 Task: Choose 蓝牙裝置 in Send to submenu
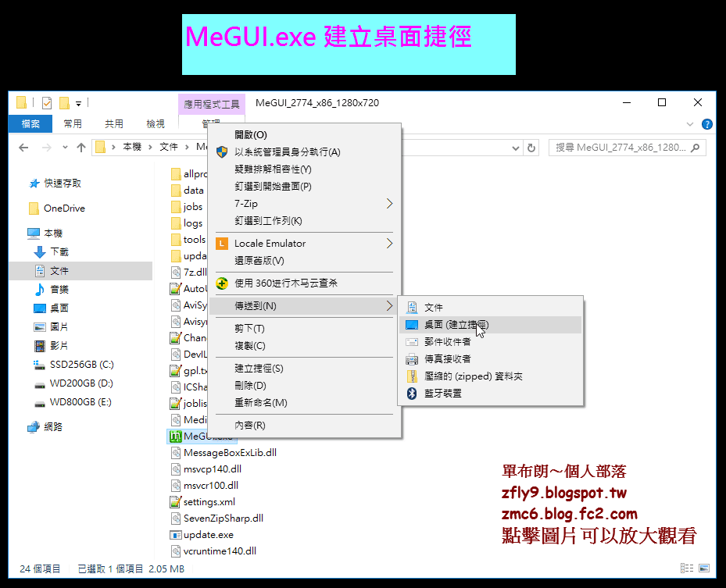point(490,394)
